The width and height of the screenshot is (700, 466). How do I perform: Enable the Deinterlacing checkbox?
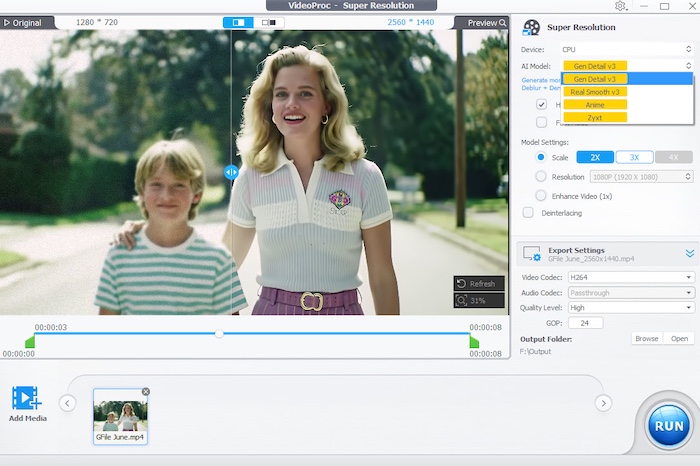[x=528, y=212]
